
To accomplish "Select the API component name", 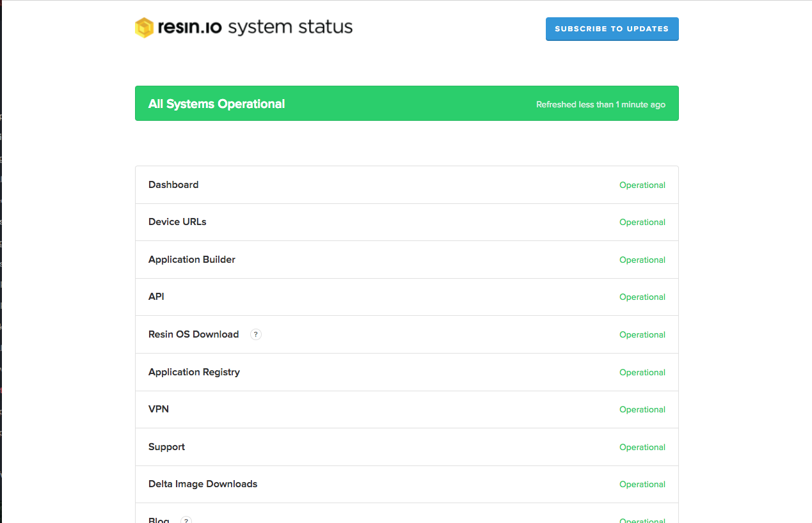I will pos(156,297).
